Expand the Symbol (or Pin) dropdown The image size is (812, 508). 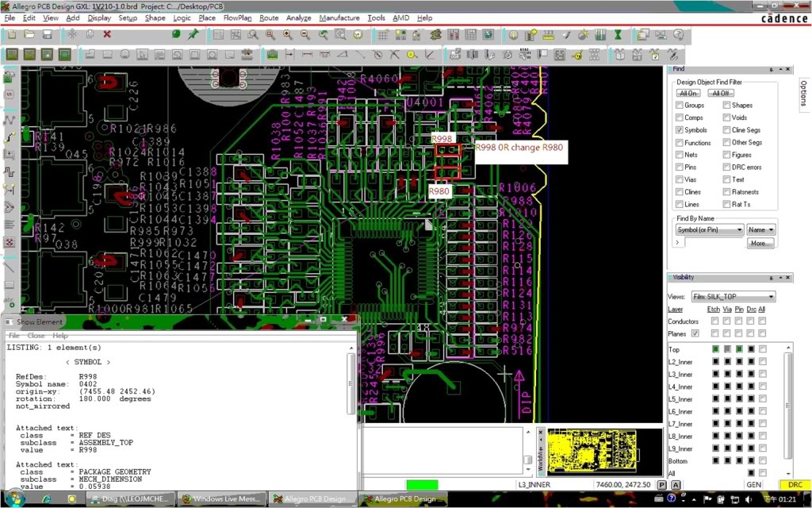(x=710, y=229)
